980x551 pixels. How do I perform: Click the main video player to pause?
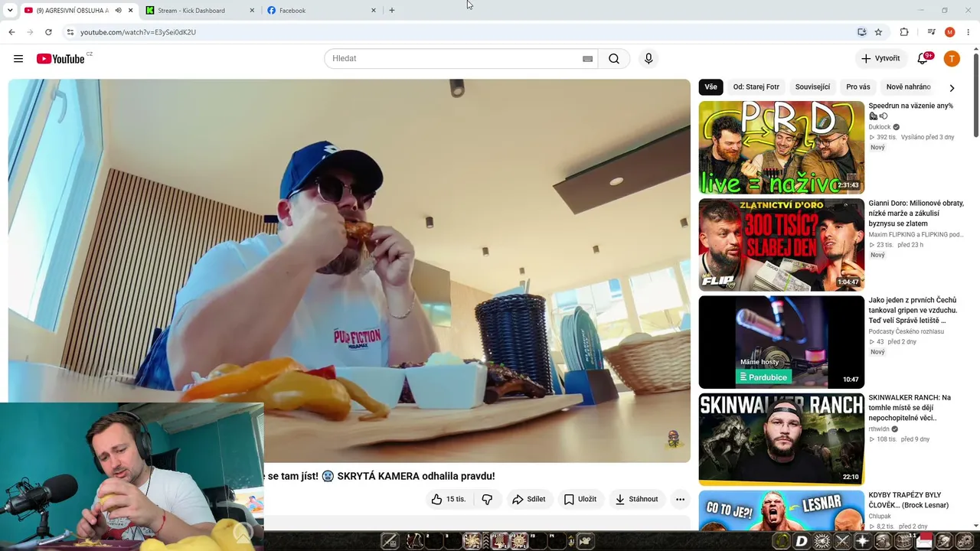pos(349,271)
